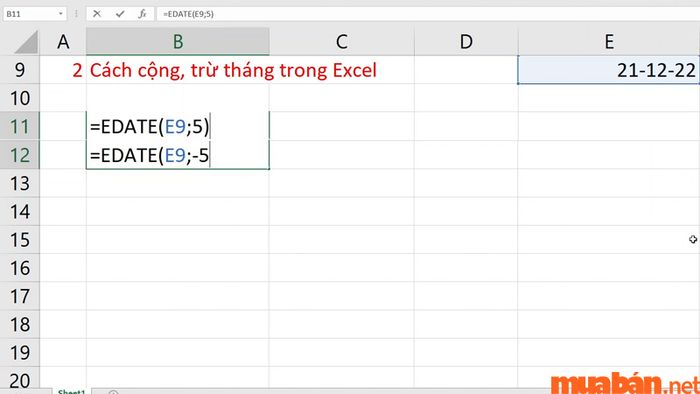Select row 18 header
The image size is (700, 394).
click(20, 325)
